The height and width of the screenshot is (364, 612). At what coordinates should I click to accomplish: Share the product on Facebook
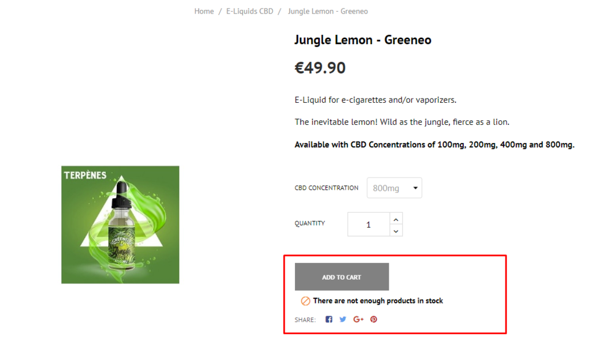(329, 319)
